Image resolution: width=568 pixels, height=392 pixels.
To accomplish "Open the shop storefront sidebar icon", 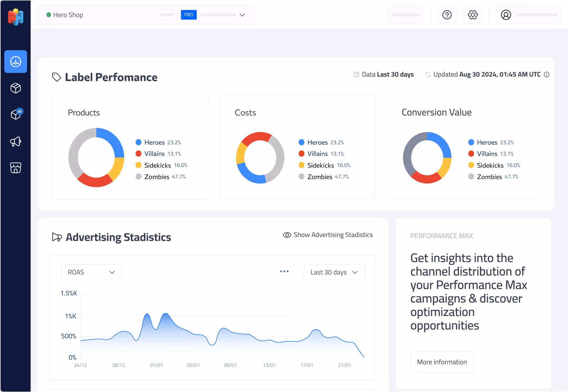I will 16,168.
